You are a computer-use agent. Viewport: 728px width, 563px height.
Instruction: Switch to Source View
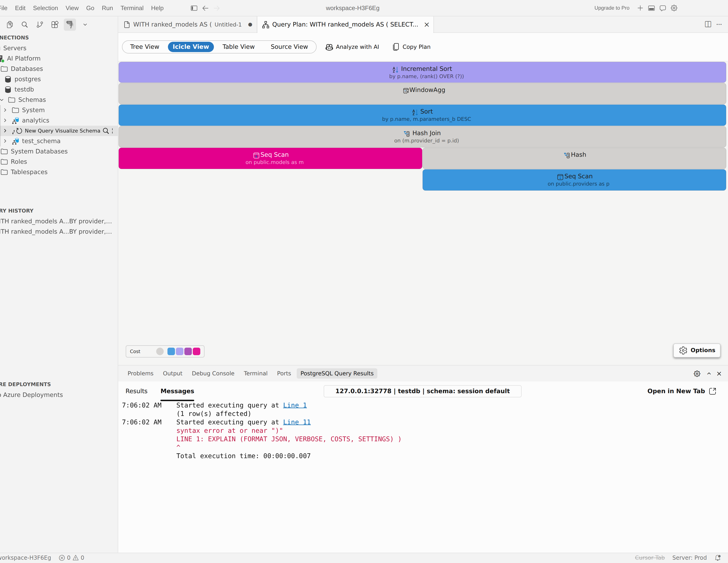(x=289, y=47)
